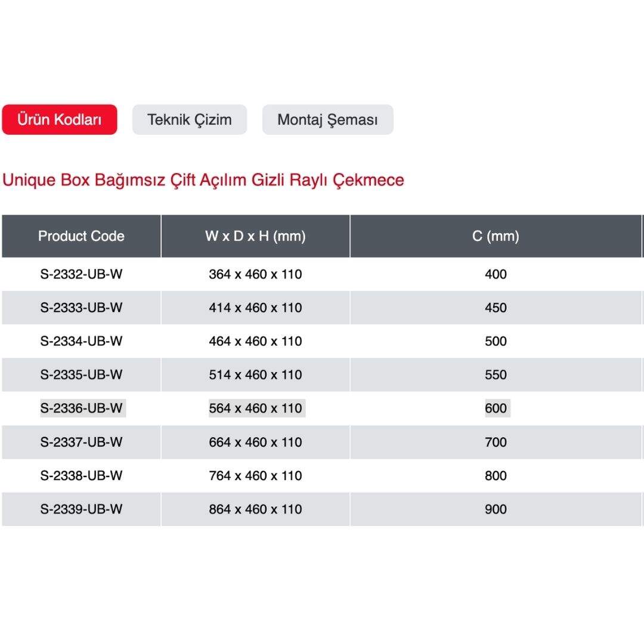The image size is (644, 644).
Task: Click the 864 x 460 x 110 dimensions cell
Action: pos(255,509)
